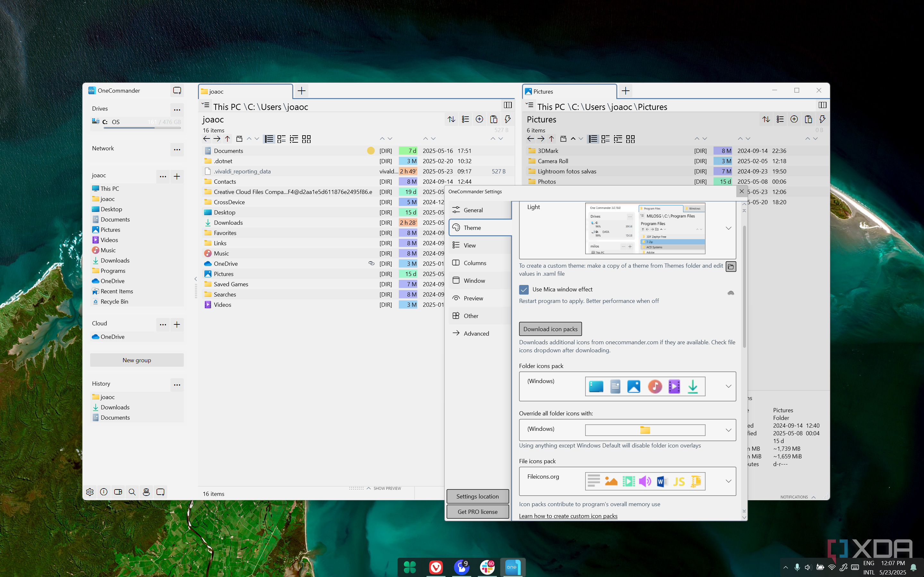
Task: Select the details list view toggle in Pictures pane
Action: point(593,139)
